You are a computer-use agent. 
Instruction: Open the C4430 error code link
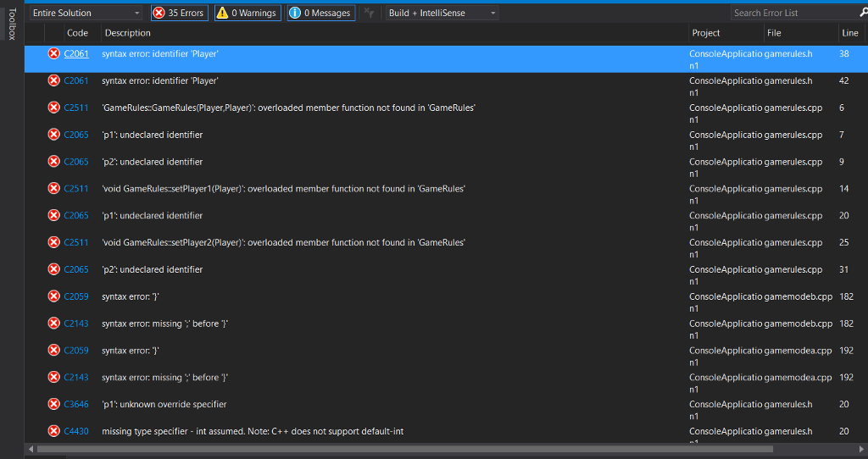click(x=76, y=431)
